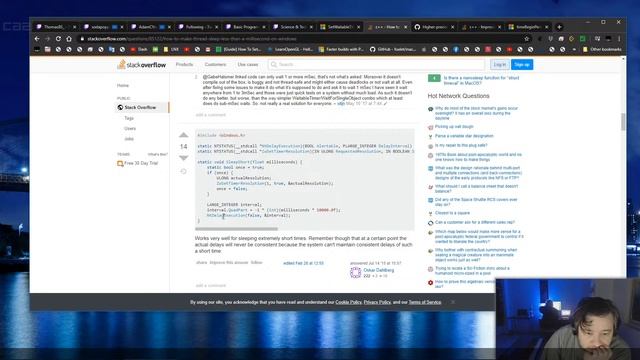This screenshot has height=360, width=640.
Task: Open the browser home page
Action: pyautogui.click(x=69, y=39)
